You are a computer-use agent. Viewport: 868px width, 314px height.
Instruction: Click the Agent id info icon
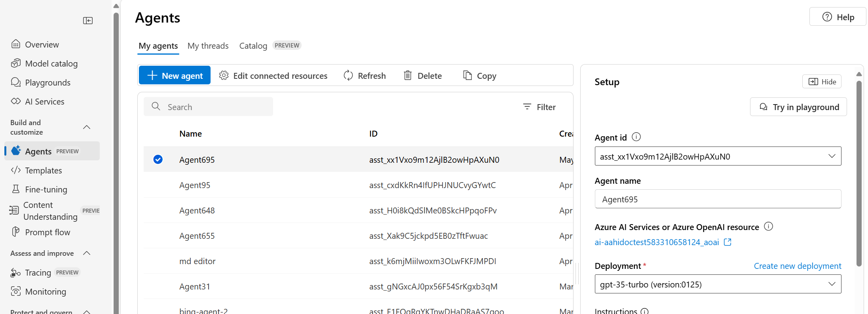click(x=636, y=137)
